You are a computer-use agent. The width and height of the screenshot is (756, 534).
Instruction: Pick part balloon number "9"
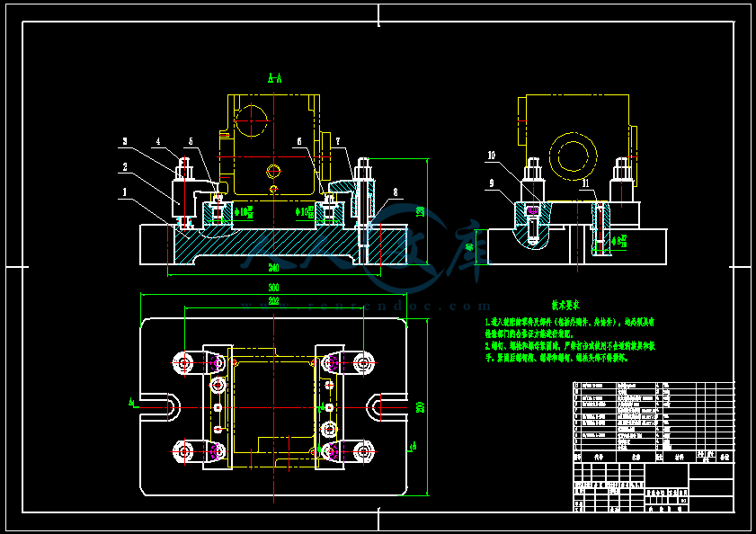(492, 183)
